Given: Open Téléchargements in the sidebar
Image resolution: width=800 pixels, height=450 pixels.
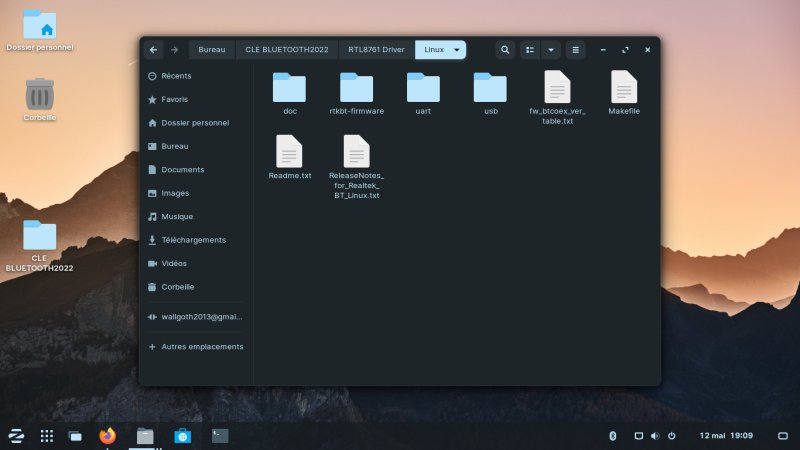Looking at the screenshot, I should (x=193, y=240).
